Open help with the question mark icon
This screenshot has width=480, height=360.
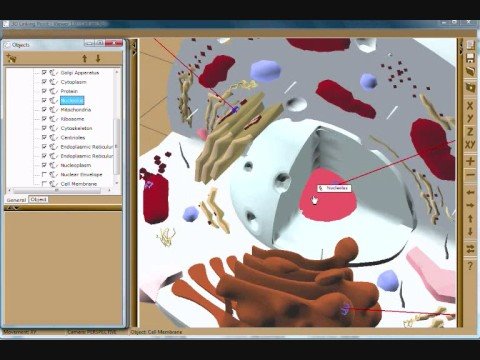(470, 266)
